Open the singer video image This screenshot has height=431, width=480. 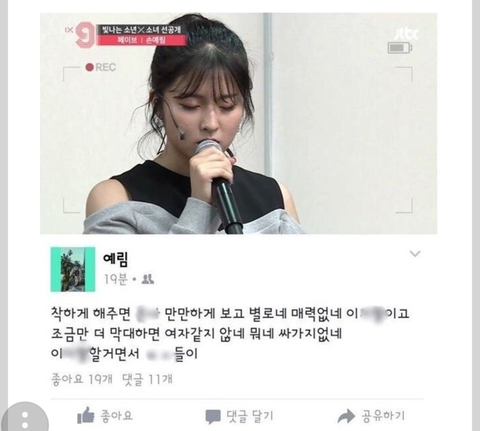(238, 123)
